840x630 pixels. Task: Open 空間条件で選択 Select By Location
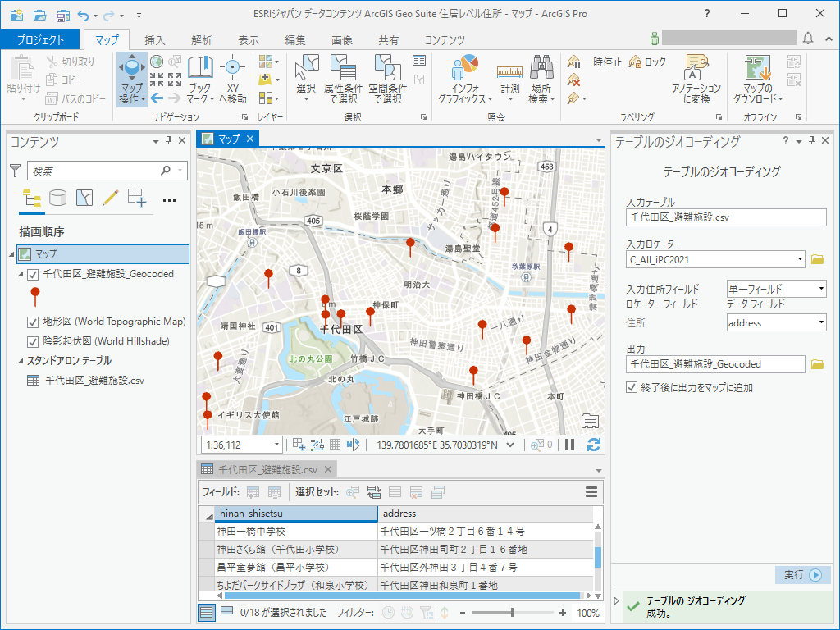pos(388,79)
